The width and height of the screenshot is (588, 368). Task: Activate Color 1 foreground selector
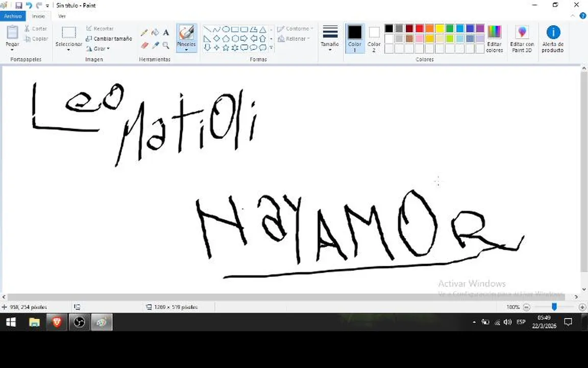point(354,38)
